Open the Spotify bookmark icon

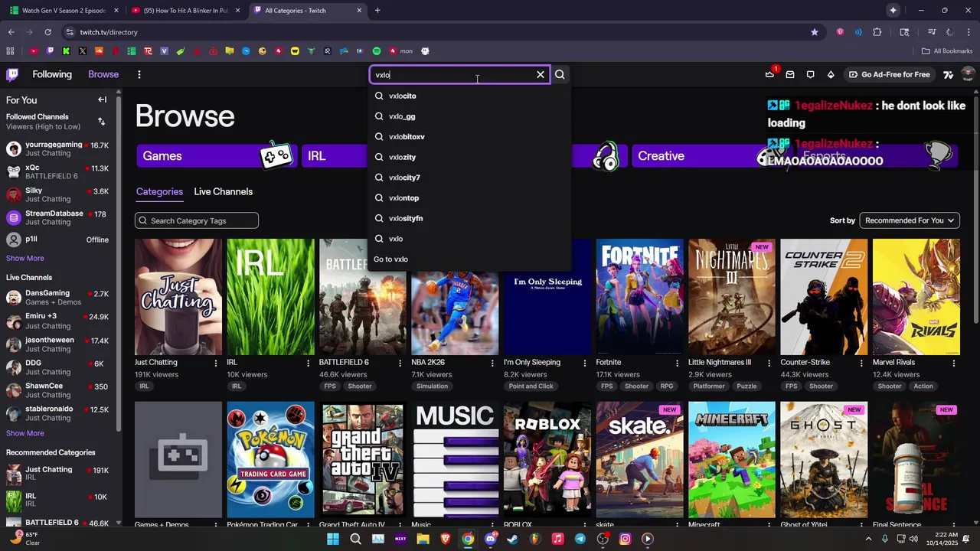click(377, 51)
